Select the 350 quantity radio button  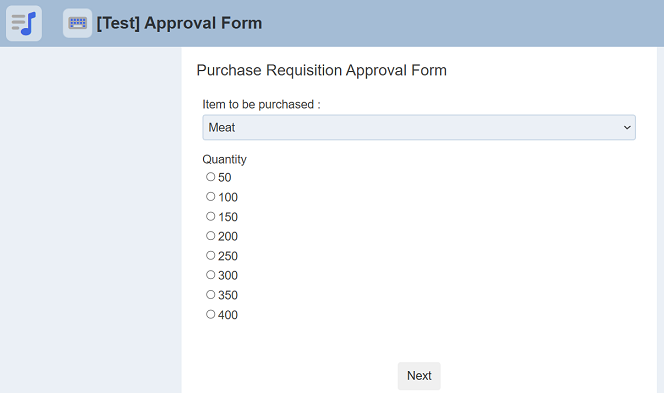(x=210, y=294)
